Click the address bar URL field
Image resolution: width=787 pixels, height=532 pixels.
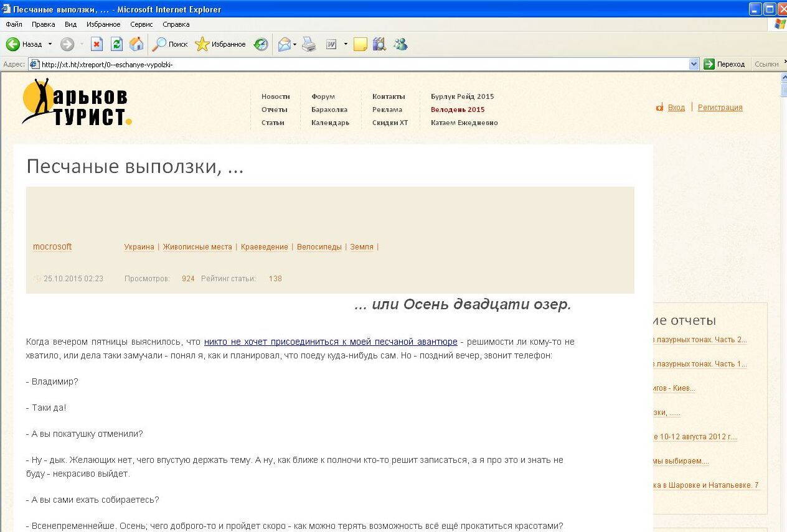361,64
